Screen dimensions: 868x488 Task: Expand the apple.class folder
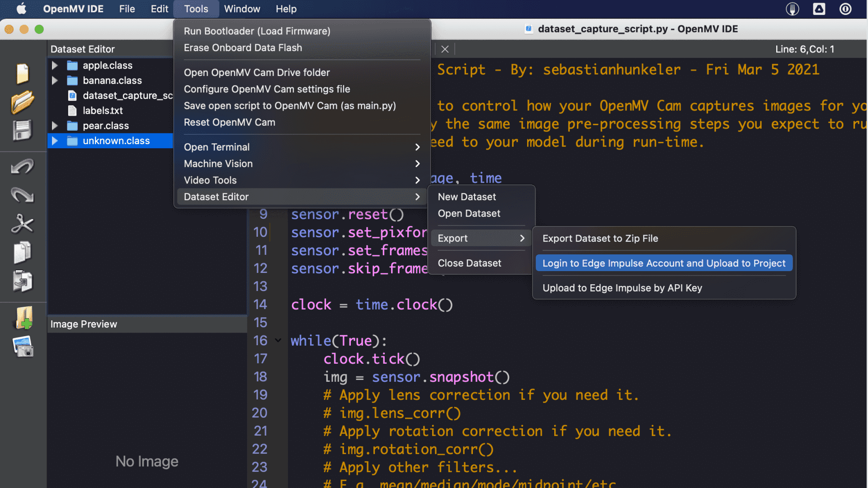click(55, 66)
